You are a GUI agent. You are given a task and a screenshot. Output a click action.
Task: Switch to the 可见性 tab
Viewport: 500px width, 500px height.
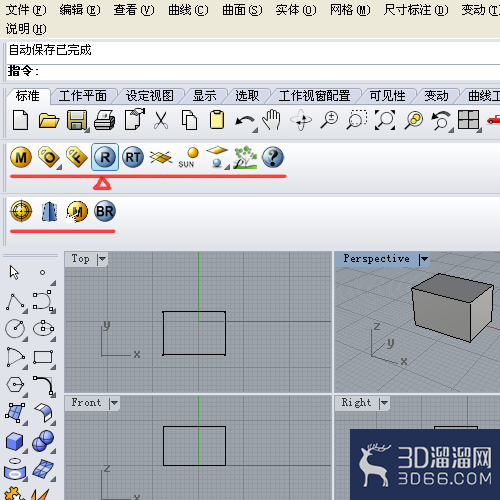[387, 96]
